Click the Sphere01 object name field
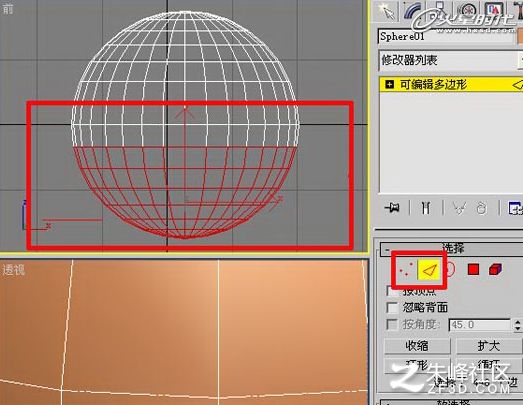Screen dimensions: 523x405 tap(446, 37)
